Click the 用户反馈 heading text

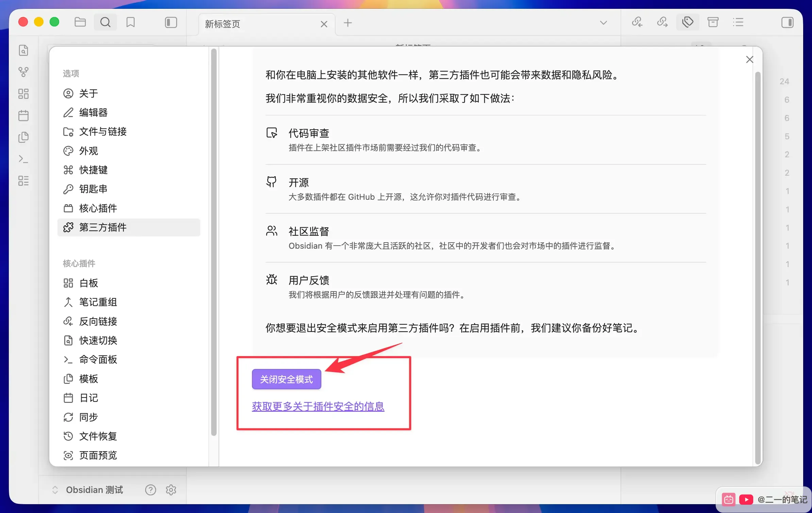pyautogui.click(x=309, y=280)
